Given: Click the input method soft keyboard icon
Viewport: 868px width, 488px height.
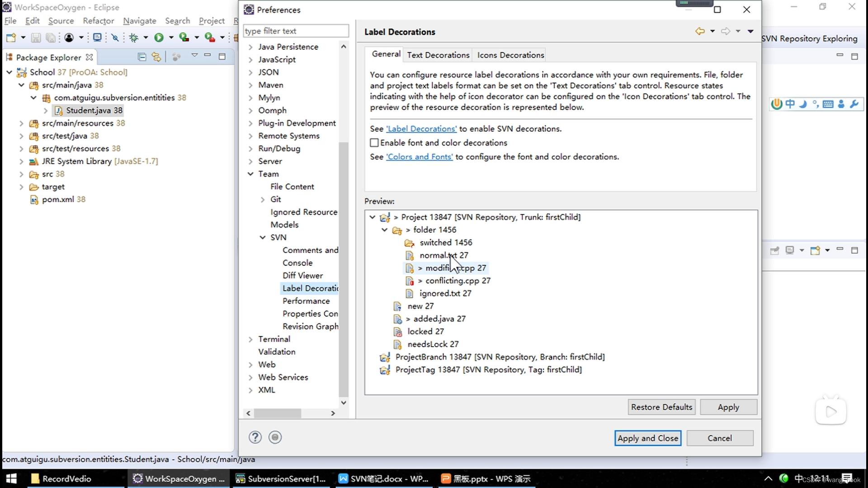Looking at the screenshot, I should pyautogui.click(x=828, y=104).
